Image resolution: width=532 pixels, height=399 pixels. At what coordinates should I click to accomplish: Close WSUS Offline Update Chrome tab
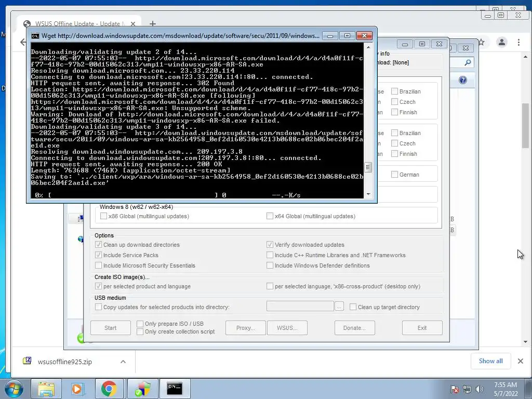point(132,24)
